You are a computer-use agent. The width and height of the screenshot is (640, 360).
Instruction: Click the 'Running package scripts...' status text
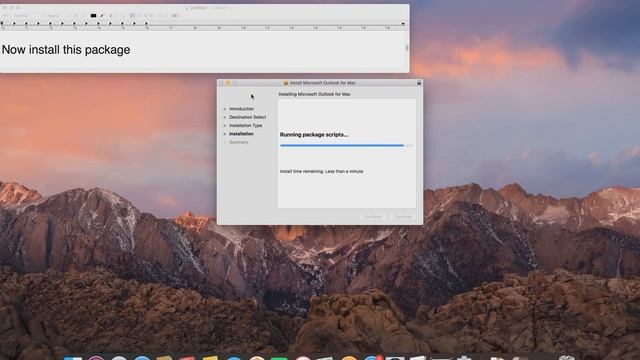click(x=314, y=135)
